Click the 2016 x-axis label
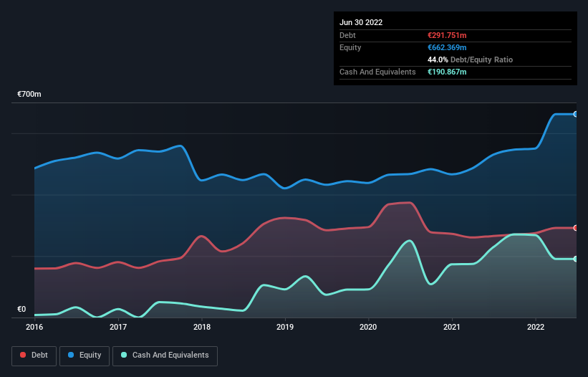This screenshot has height=377, width=588. tap(34, 327)
